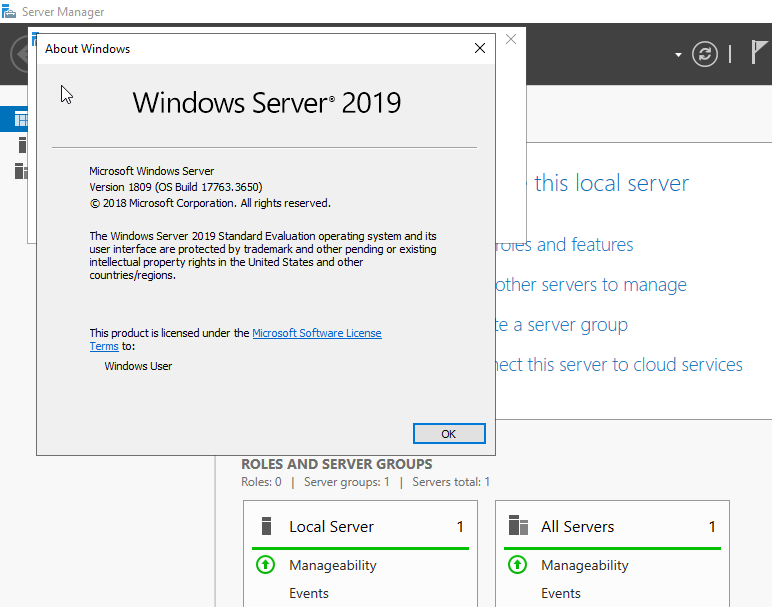Click the All Servers tile icon

coord(518,525)
